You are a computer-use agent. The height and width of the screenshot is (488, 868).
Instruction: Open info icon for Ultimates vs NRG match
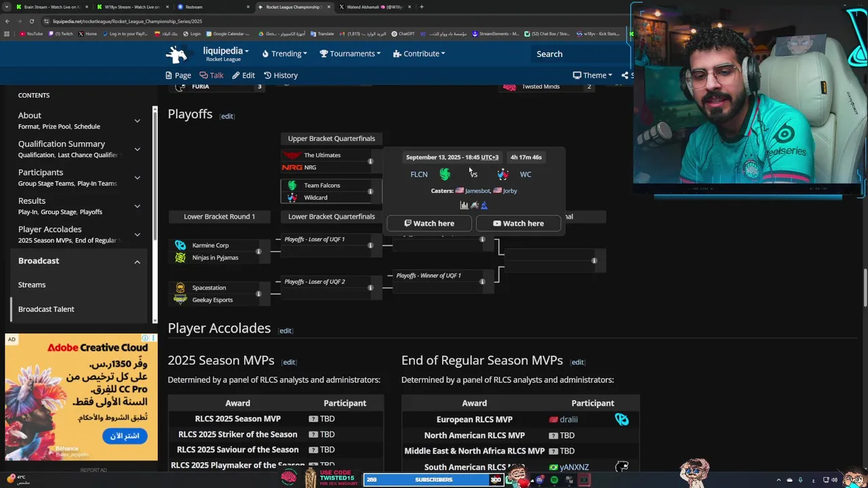click(370, 161)
